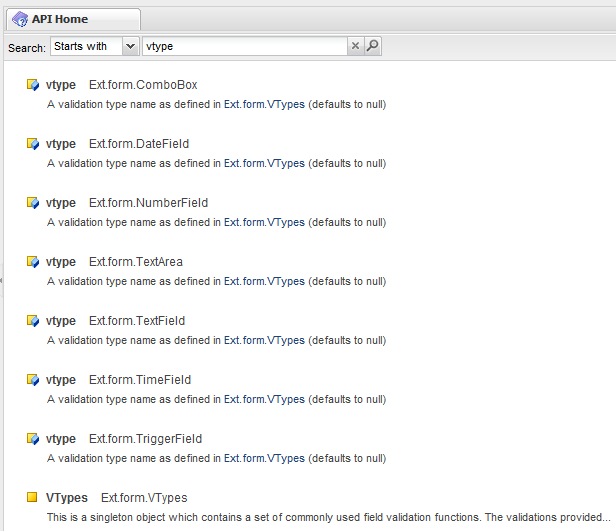Open the vtype result for Ext.form.TimeField
Screen dimensions: 616x531
[60, 380]
